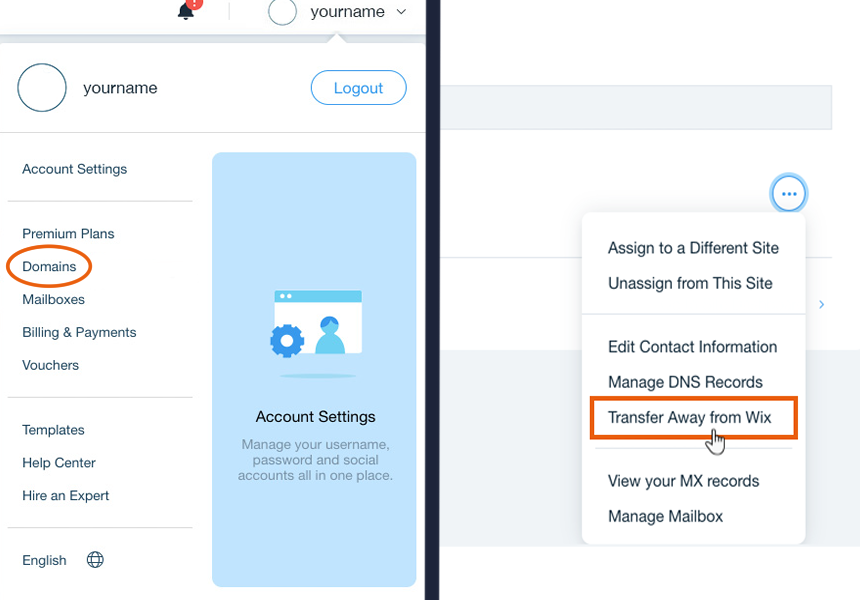
Task: Select View your MX records
Action: [683, 482]
